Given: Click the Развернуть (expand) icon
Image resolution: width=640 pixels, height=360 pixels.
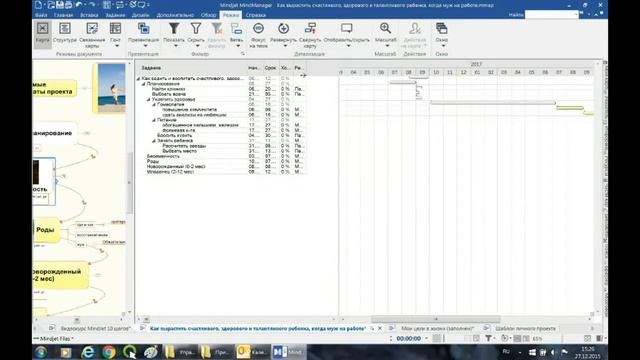Looking at the screenshot, I should (x=283, y=28).
